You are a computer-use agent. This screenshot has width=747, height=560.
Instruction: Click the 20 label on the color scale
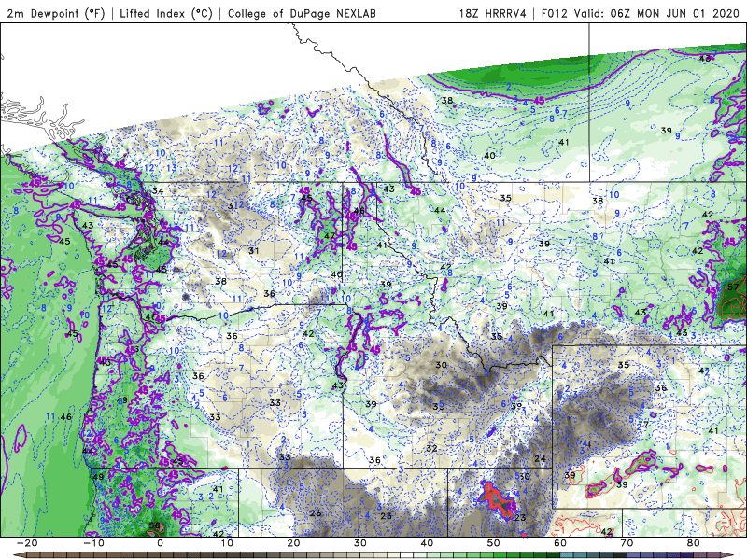(x=293, y=543)
